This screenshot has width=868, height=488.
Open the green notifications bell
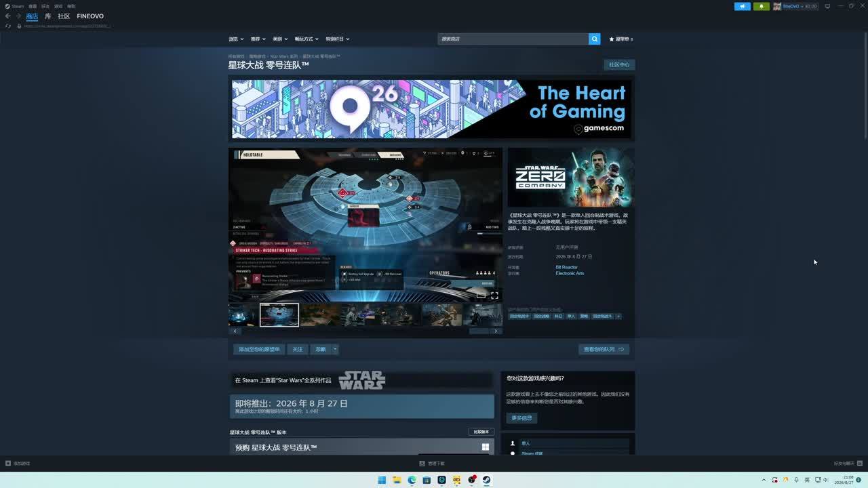click(x=761, y=6)
